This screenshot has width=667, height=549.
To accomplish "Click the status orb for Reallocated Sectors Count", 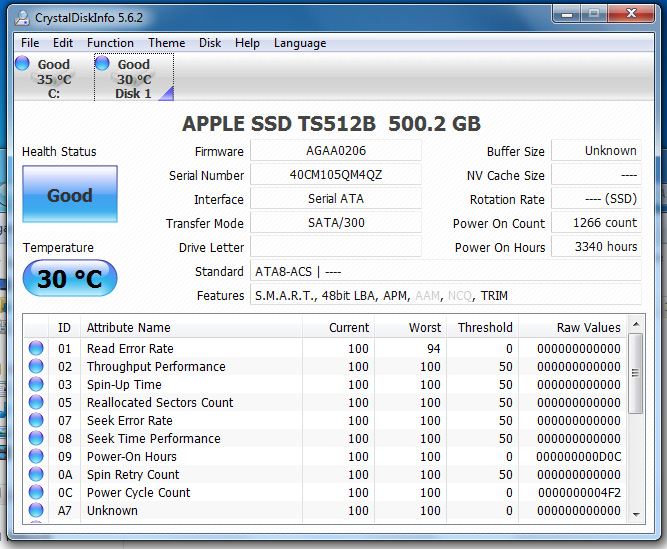I will (x=36, y=402).
